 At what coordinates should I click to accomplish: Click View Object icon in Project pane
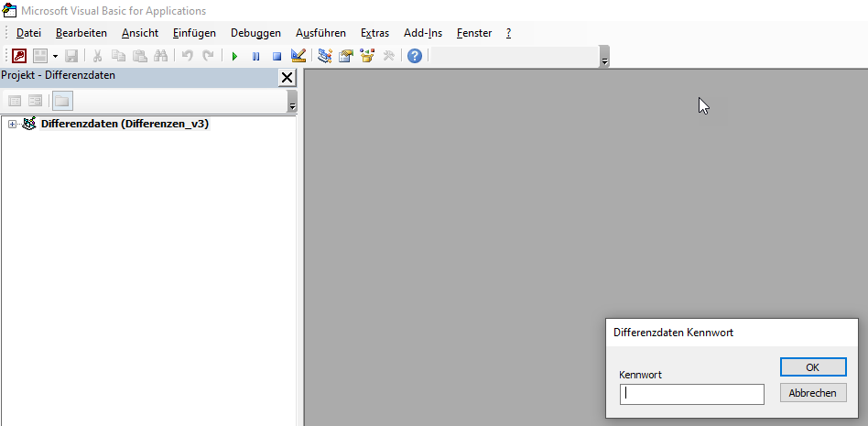point(36,101)
